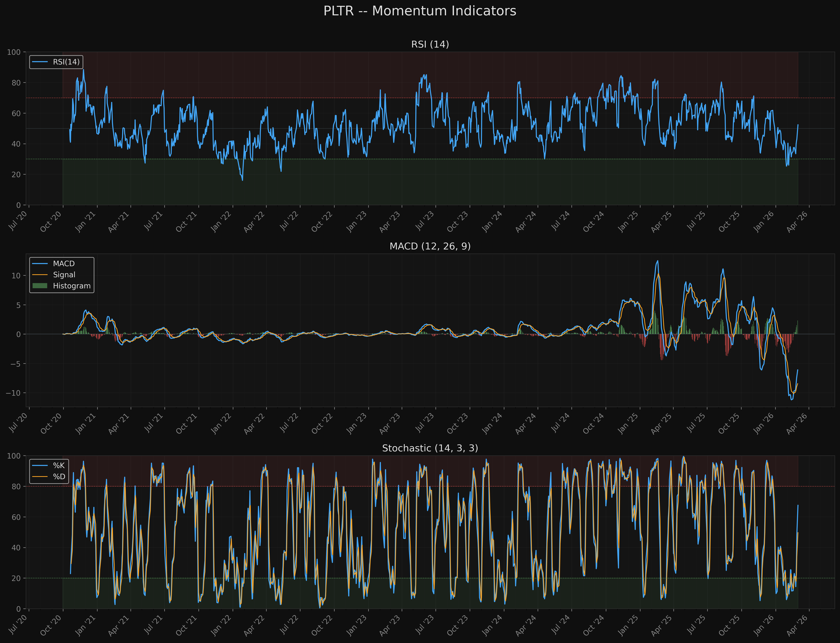Click the RSI (14) panel title
840x643 pixels.
coord(430,44)
